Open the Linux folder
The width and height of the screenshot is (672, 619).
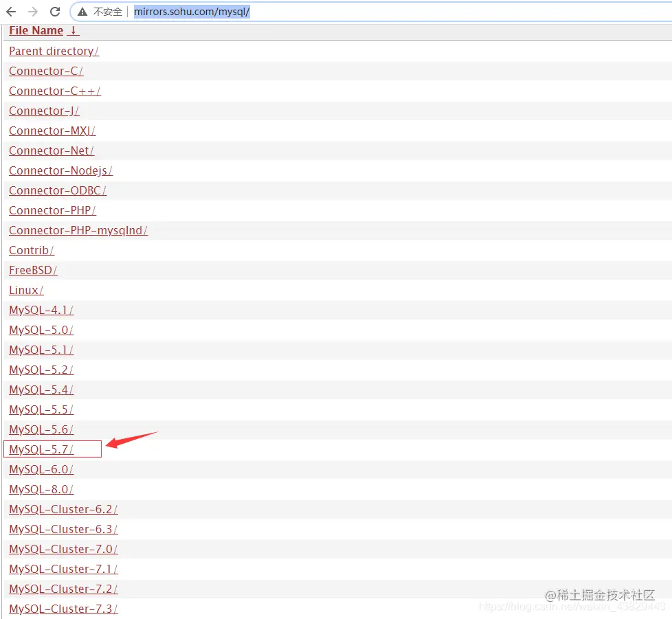pyautogui.click(x=26, y=290)
